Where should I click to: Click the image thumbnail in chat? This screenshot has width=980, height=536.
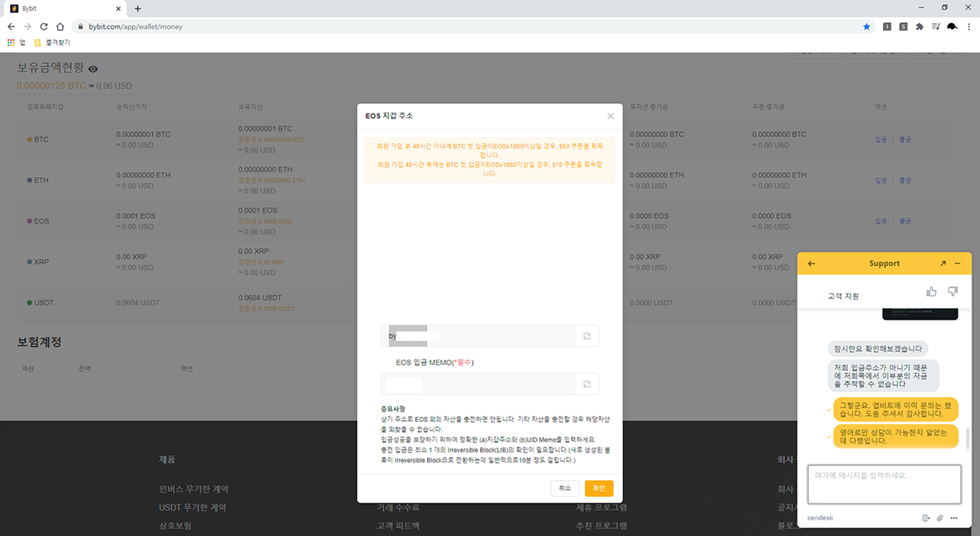pos(920,314)
